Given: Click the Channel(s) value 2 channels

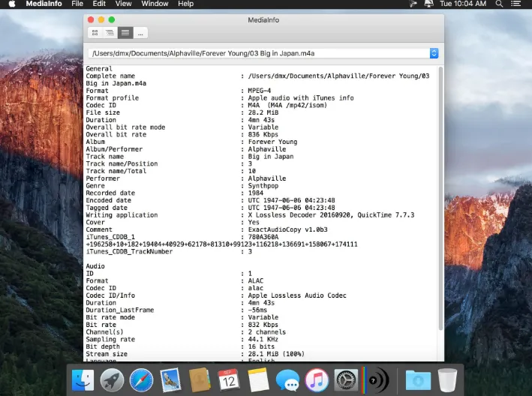Looking at the screenshot, I should 266,332.
